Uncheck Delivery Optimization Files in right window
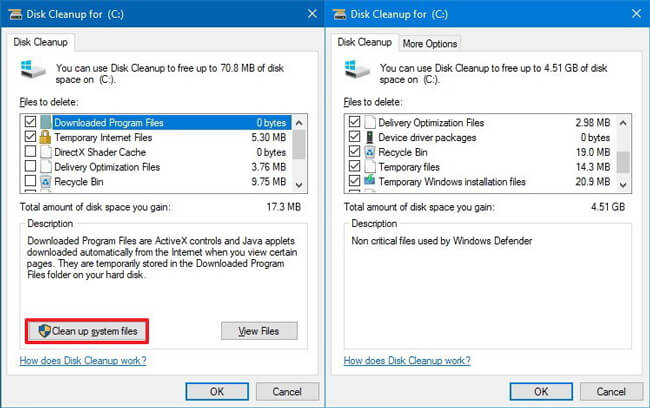Screen dimensions: 650x408 click(354, 121)
